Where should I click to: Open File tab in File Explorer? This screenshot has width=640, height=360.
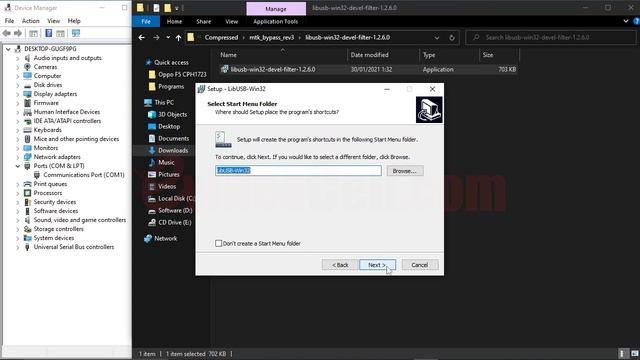point(146,22)
